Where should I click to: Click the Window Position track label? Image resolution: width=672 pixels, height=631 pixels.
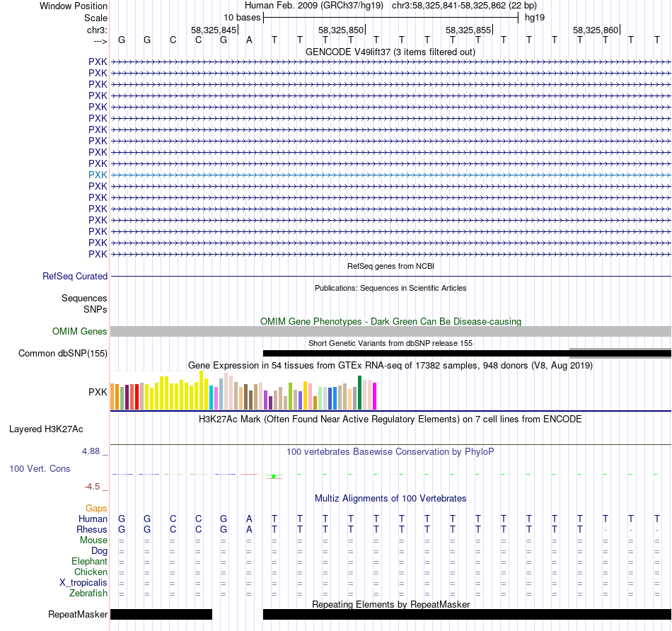(x=74, y=6)
